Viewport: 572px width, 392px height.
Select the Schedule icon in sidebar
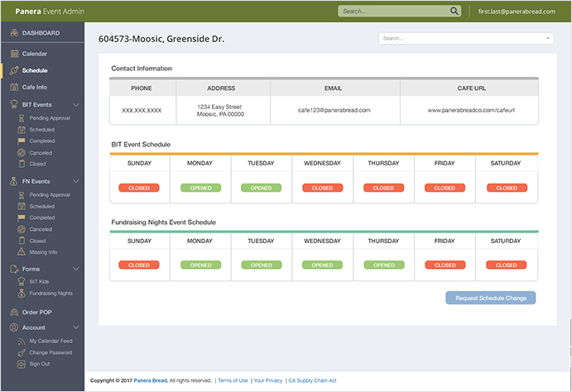point(14,70)
